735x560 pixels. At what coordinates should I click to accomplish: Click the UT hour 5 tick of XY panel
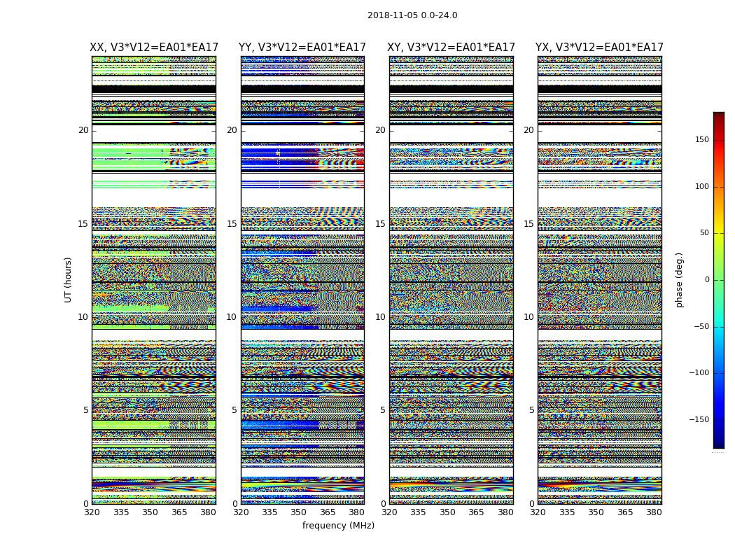click(x=383, y=410)
